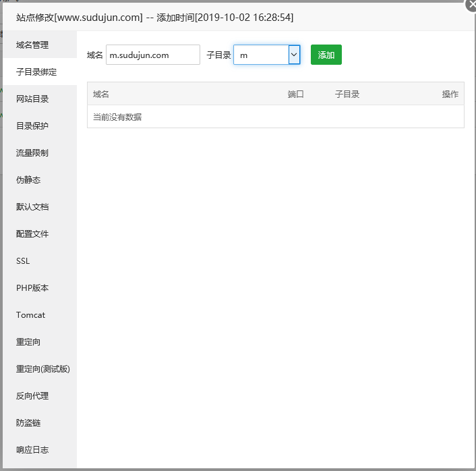The height and width of the screenshot is (471, 476).
Task: Click the 域名 input field
Action: (153, 55)
